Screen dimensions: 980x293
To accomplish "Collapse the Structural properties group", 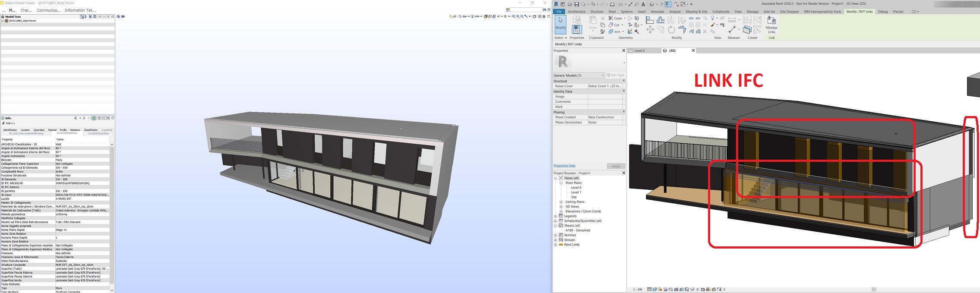I will coord(623,81).
